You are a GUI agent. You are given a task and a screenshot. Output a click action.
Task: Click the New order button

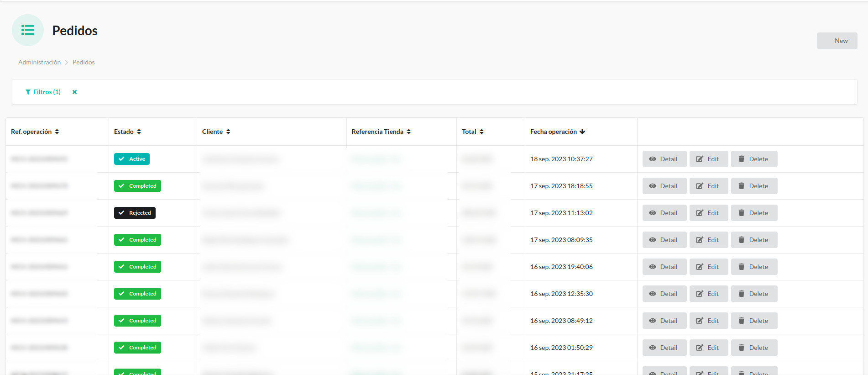click(837, 41)
